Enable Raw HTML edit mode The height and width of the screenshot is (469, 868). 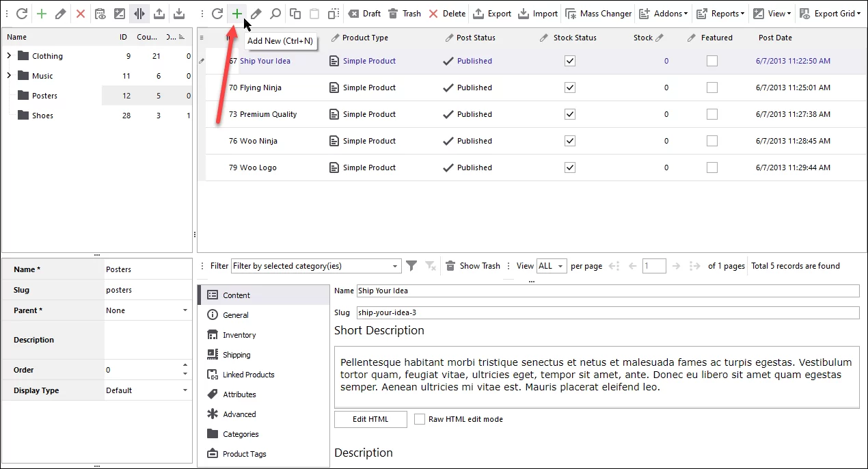point(419,419)
